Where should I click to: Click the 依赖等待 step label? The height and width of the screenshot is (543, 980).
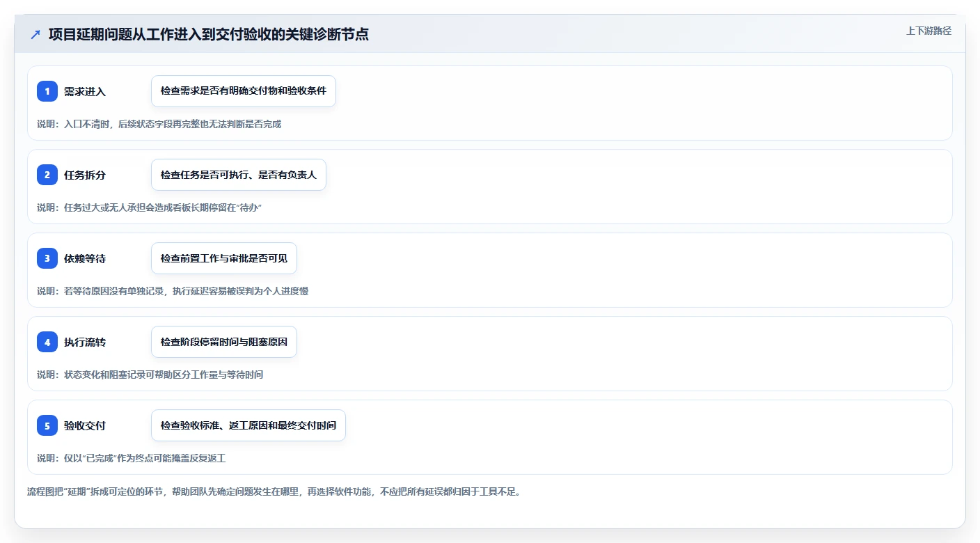[85, 258]
